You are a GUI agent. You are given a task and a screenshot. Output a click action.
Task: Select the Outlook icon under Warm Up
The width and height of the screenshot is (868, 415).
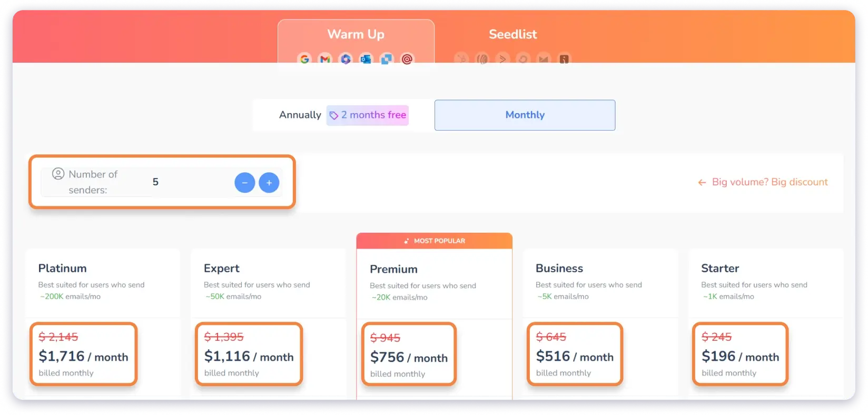366,59
